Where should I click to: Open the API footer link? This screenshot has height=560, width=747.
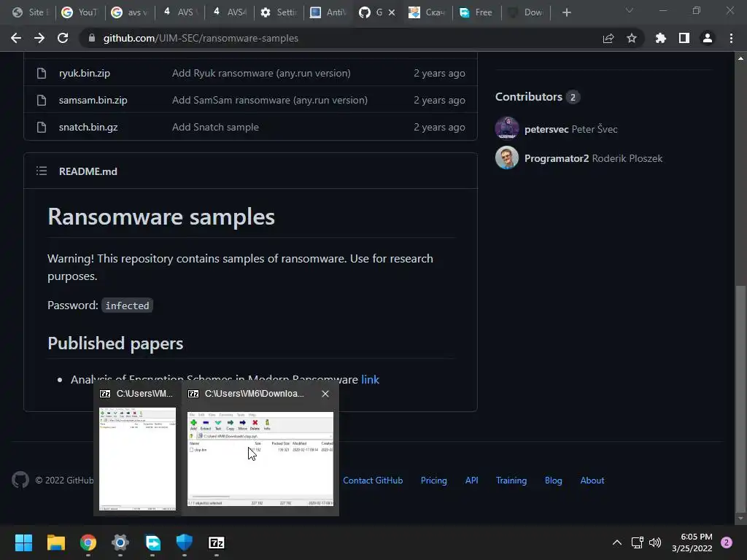click(x=471, y=481)
